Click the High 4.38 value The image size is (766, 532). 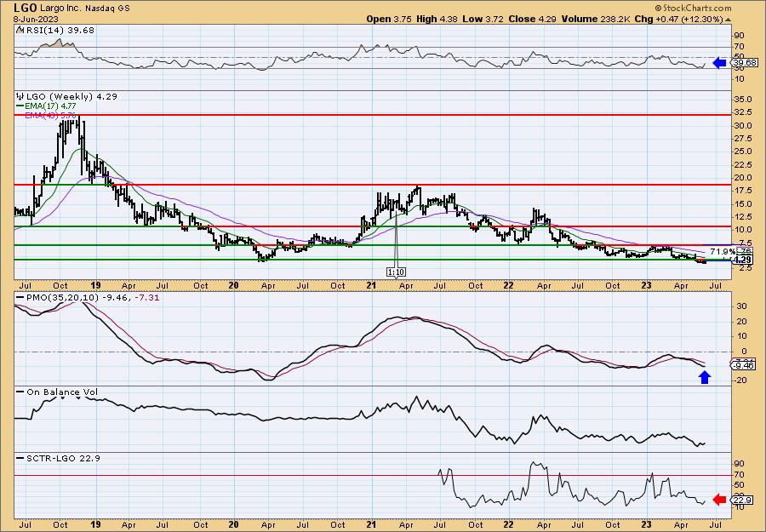pos(437,19)
